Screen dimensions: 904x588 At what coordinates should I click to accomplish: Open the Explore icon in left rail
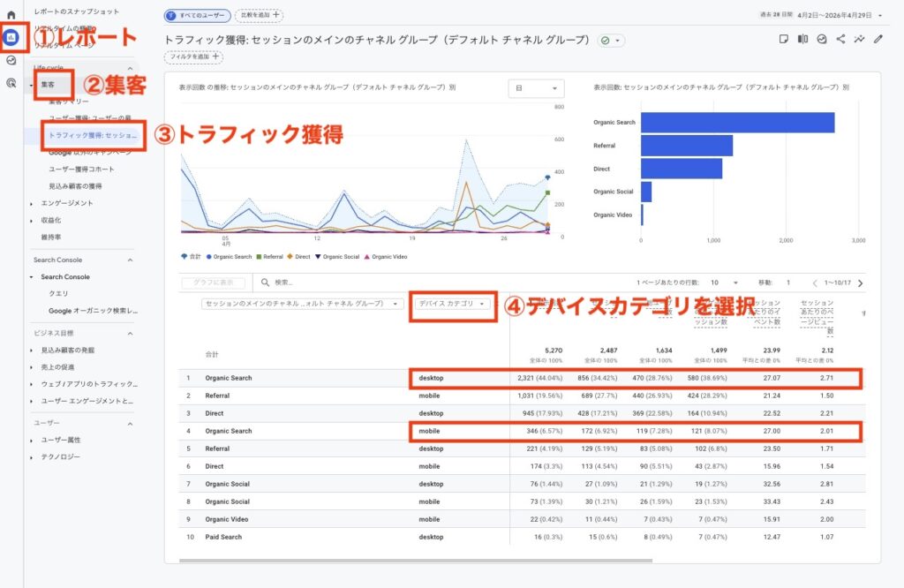(x=11, y=61)
